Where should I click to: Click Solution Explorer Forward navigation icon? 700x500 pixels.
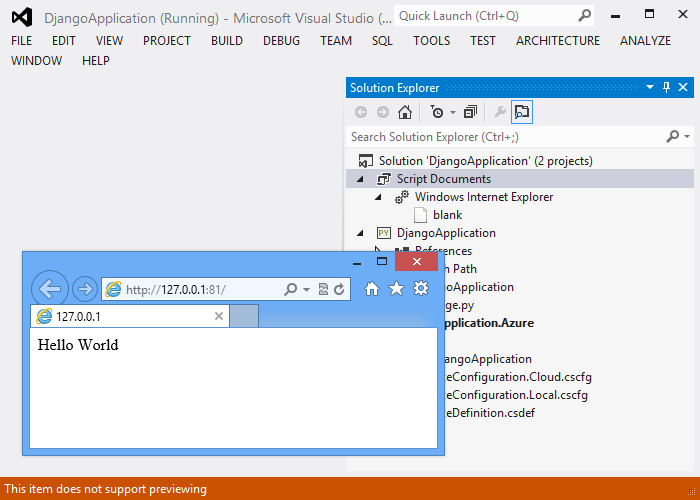383,112
